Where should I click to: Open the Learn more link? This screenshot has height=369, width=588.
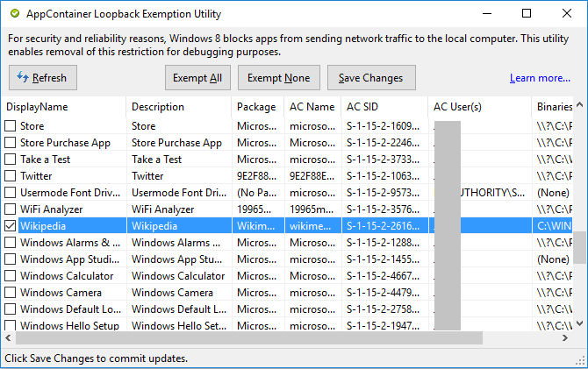540,78
